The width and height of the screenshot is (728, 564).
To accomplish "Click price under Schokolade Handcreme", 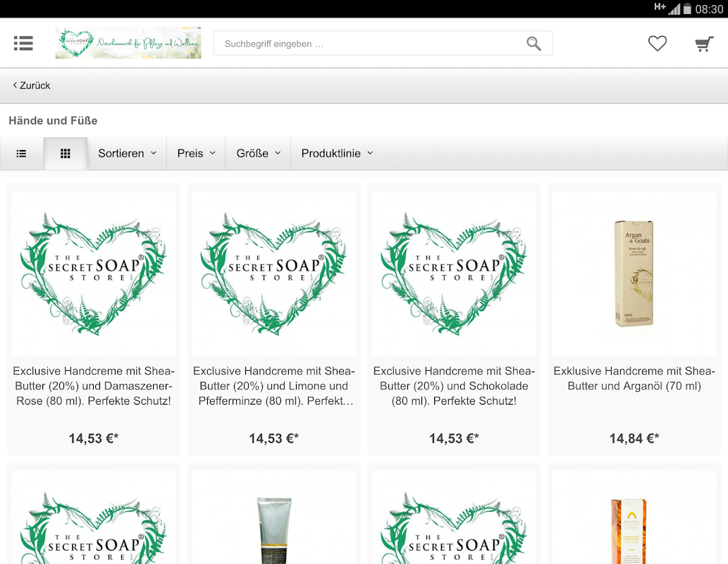I will tap(454, 438).
